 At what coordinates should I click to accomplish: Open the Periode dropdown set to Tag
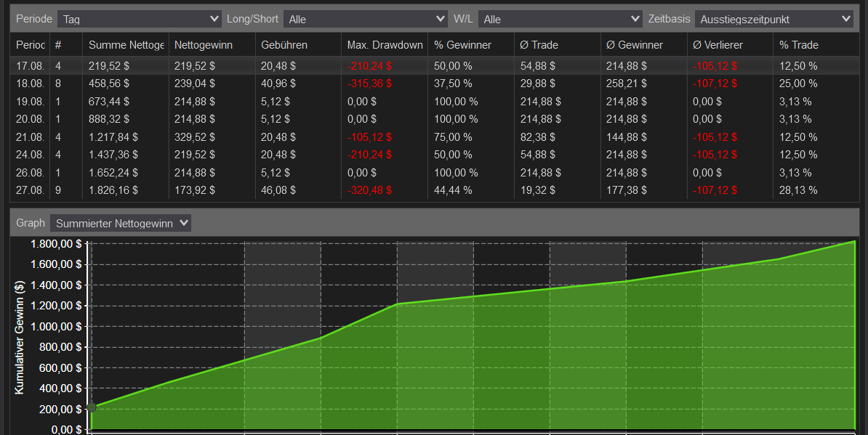tap(139, 19)
